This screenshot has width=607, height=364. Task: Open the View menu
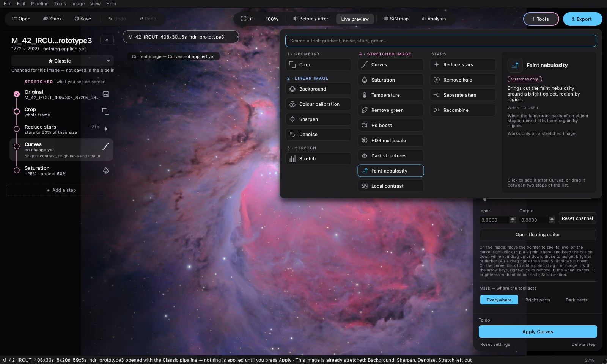tap(95, 4)
